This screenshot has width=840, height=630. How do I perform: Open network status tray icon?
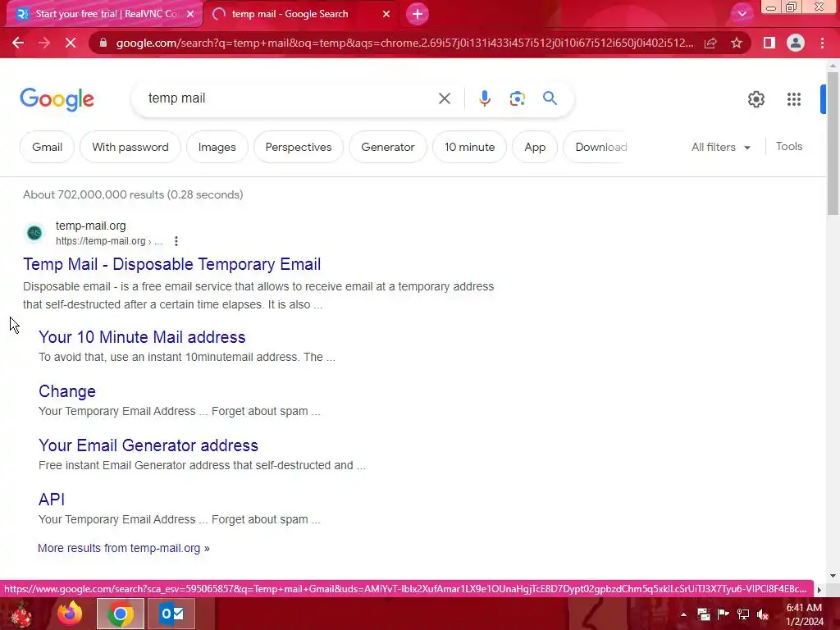[x=742, y=614]
